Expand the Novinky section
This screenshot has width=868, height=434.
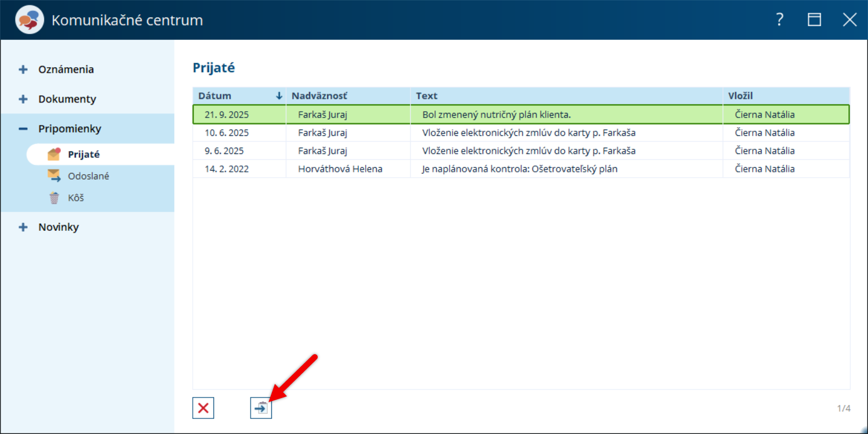[x=23, y=227]
